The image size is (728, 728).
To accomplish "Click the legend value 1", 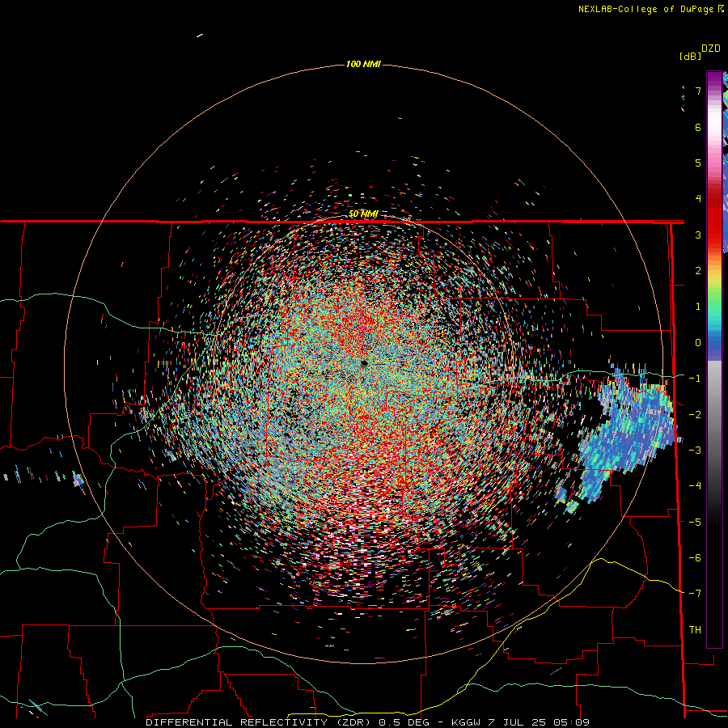I will pyautogui.click(x=698, y=307).
